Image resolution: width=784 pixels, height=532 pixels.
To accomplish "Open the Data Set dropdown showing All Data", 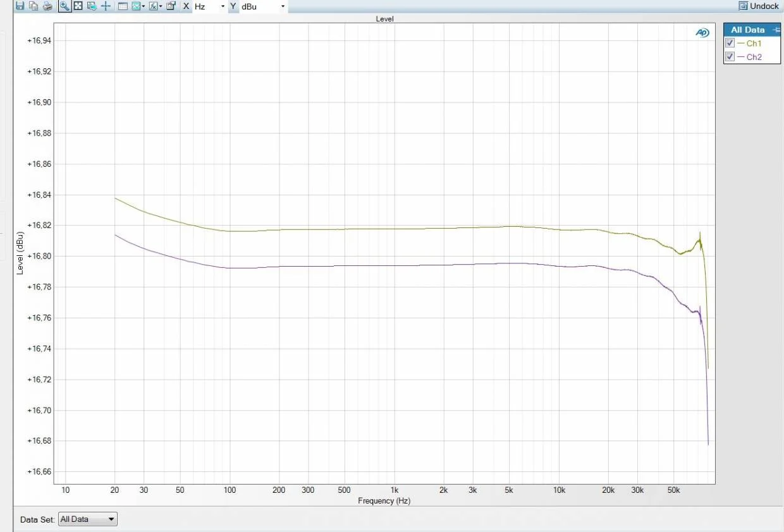I will pyautogui.click(x=88, y=519).
